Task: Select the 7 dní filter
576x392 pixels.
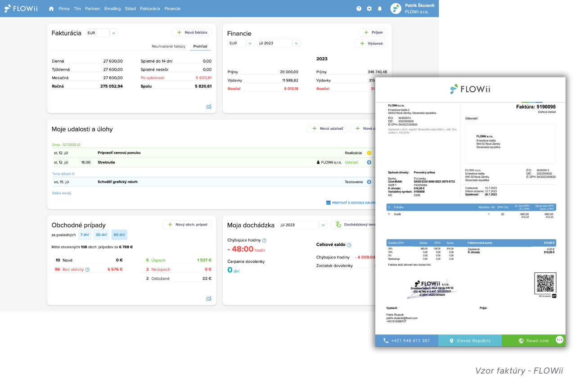Action: pyautogui.click(x=85, y=234)
